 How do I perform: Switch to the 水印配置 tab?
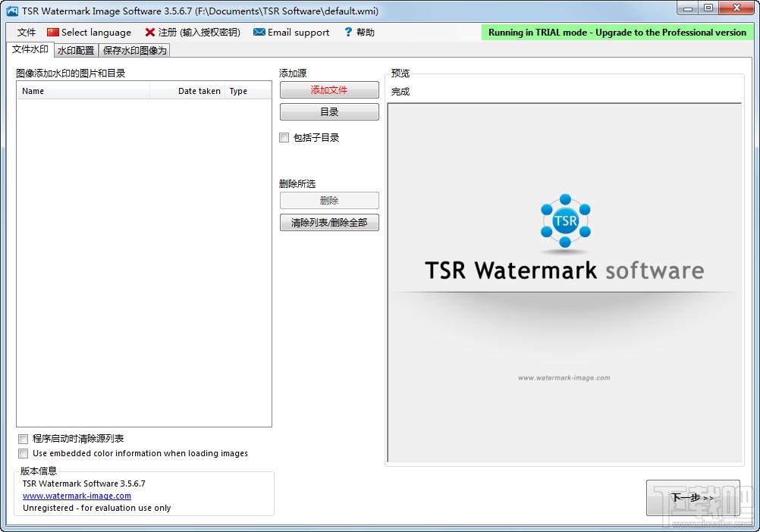(x=76, y=50)
